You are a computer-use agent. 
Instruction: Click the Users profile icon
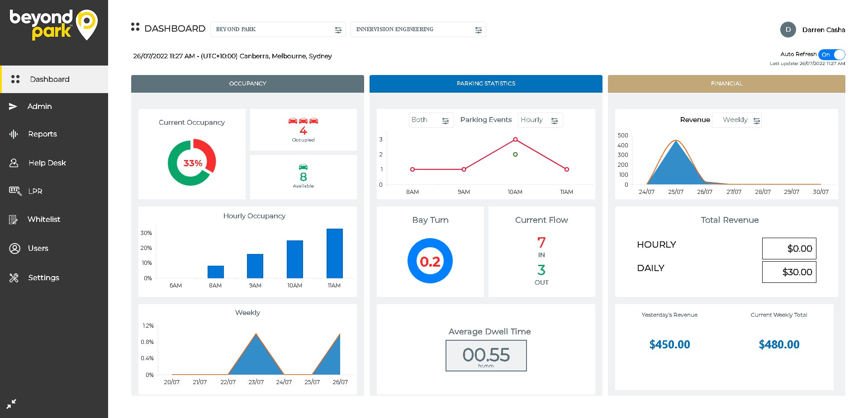tap(15, 248)
